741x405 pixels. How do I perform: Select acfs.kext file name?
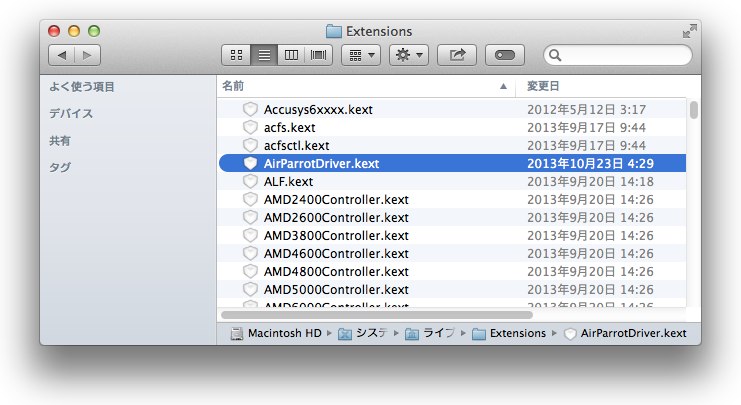289,128
